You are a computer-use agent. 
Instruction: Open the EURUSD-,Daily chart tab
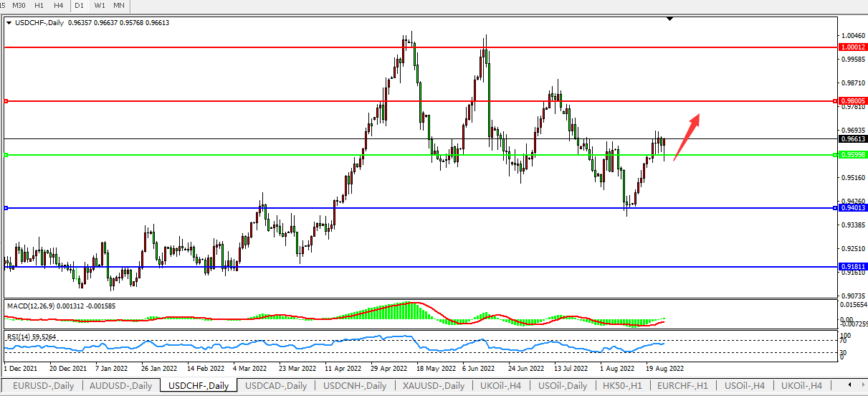point(43,386)
